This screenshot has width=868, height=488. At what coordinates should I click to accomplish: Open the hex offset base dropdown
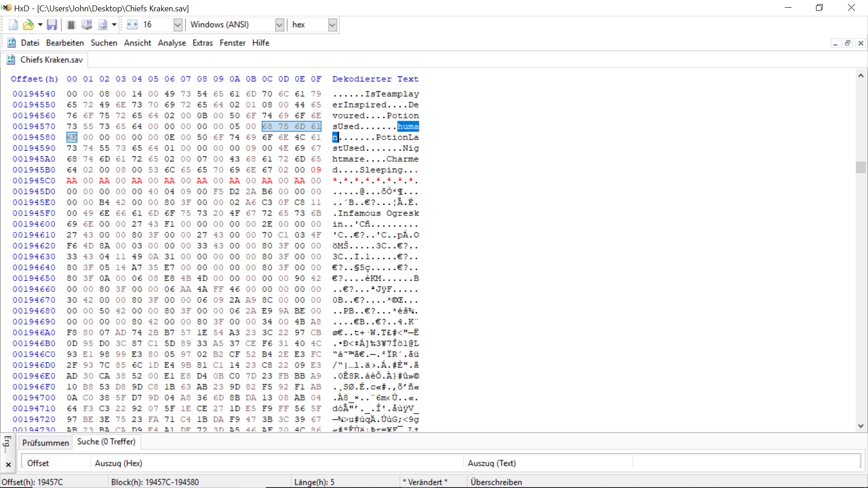[x=332, y=25]
